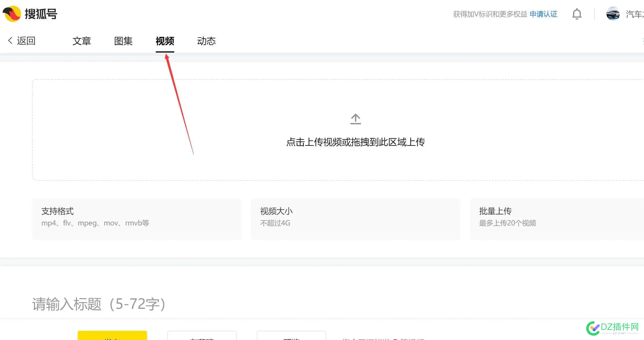
Task: Click the account avatar image
Action: [x=613, y=14]
